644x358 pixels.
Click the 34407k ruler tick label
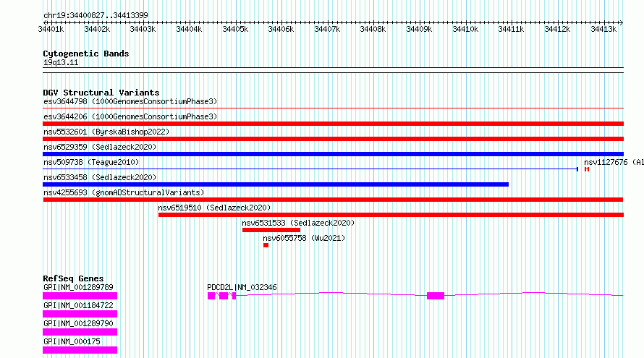tap(327, 29)
